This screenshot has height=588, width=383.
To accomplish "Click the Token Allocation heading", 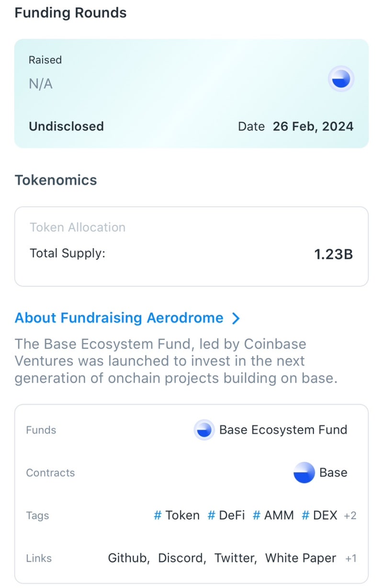I will tap(78, 227).
